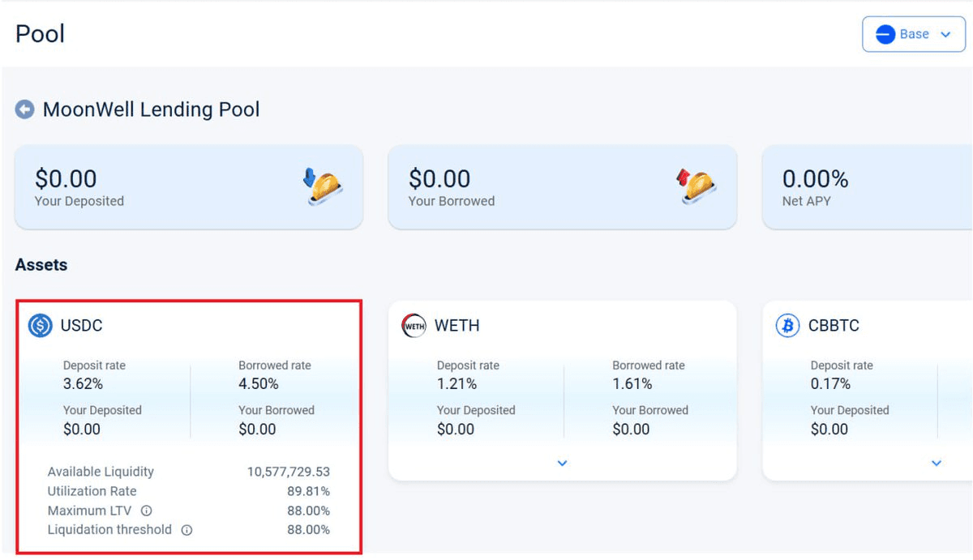The height and width of the screenshot is (560, 973).
Task: Click CBBTC deposit rate 0.17%
Action: tap(831, 384)
